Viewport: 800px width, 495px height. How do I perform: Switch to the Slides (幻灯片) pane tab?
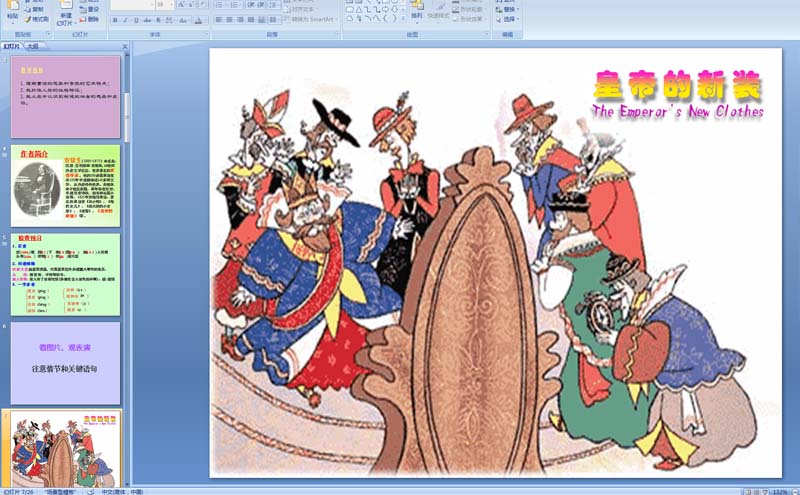tap(12, 46)
